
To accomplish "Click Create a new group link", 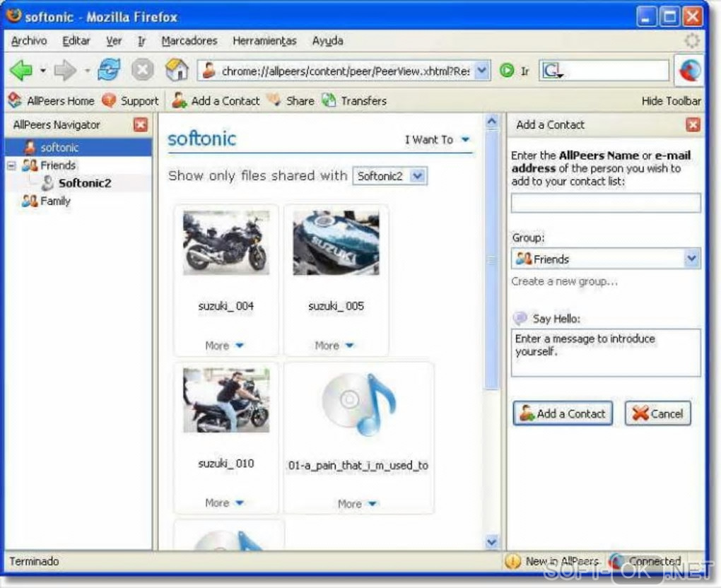I will (565, 281).
